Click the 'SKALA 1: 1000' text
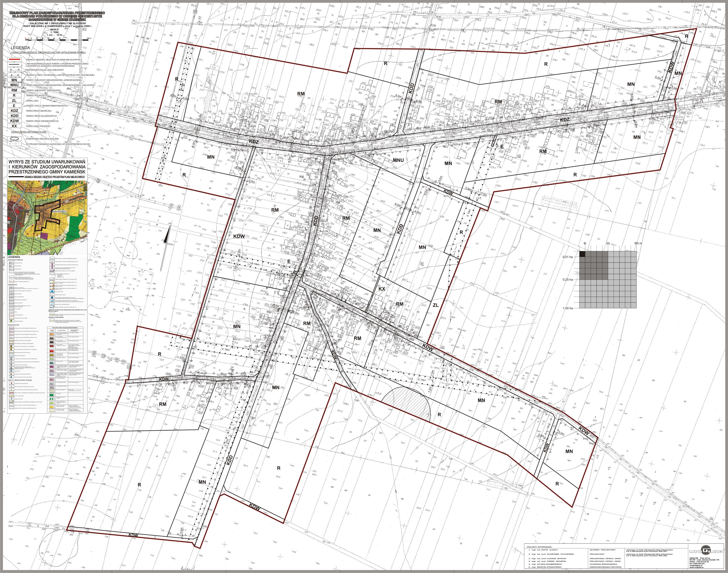 tap(54, 31)
